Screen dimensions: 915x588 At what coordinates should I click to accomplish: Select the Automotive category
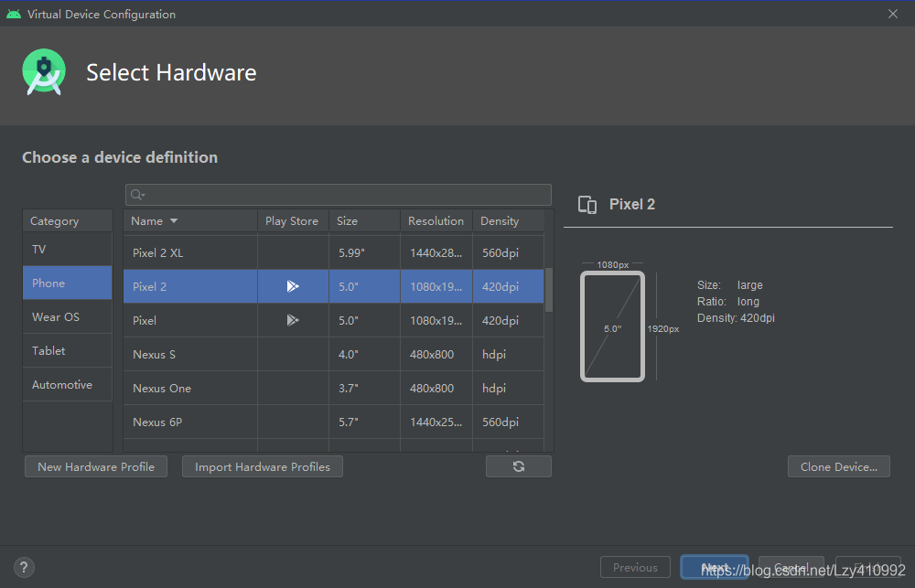coord(67,384)
